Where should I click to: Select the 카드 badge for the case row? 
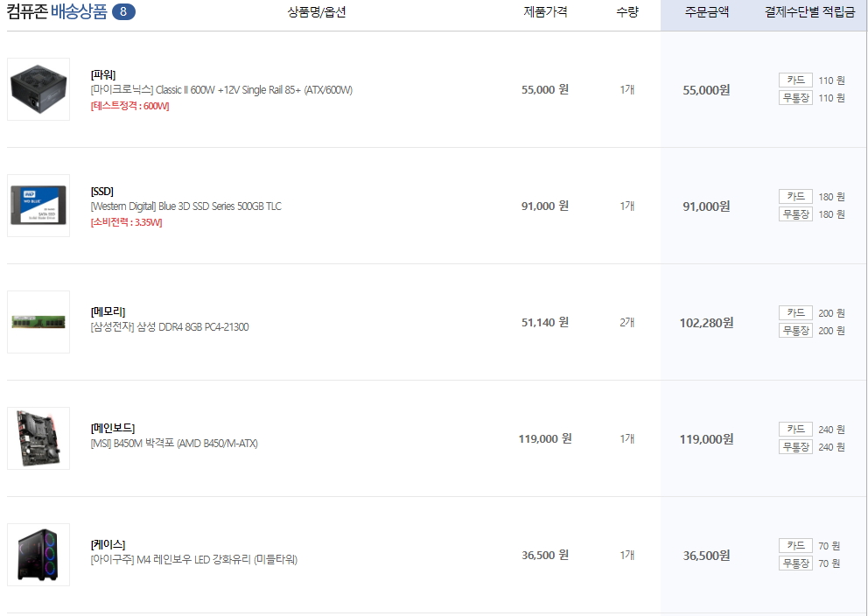[795, 545]
